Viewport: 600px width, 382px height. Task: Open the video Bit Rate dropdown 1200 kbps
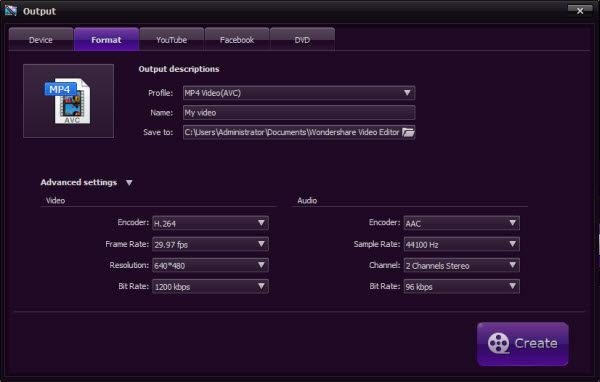[x=210, y=286]
